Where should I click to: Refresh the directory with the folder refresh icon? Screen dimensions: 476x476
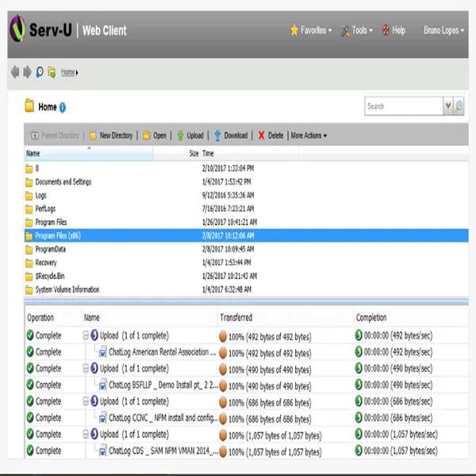[x=52, y=72]
